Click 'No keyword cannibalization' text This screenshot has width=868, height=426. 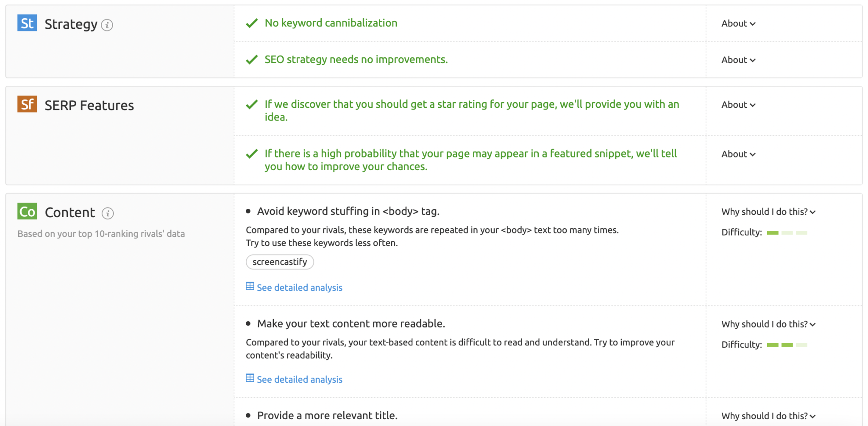click(x=331, y=23)
